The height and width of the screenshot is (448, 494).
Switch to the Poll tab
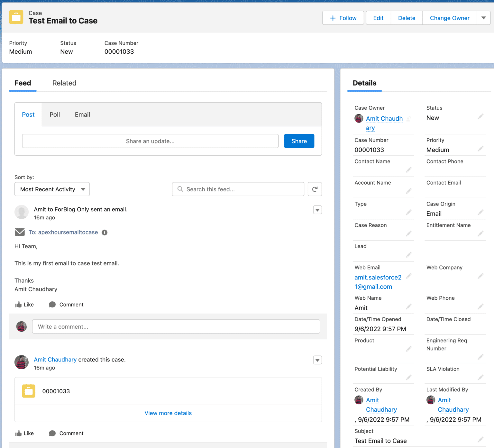(55, 114)
